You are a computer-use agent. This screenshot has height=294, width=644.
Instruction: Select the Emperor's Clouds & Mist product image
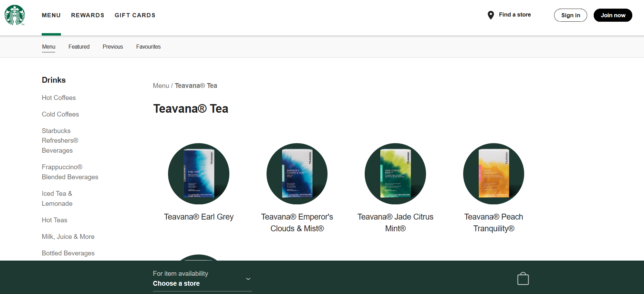point(297,174)
